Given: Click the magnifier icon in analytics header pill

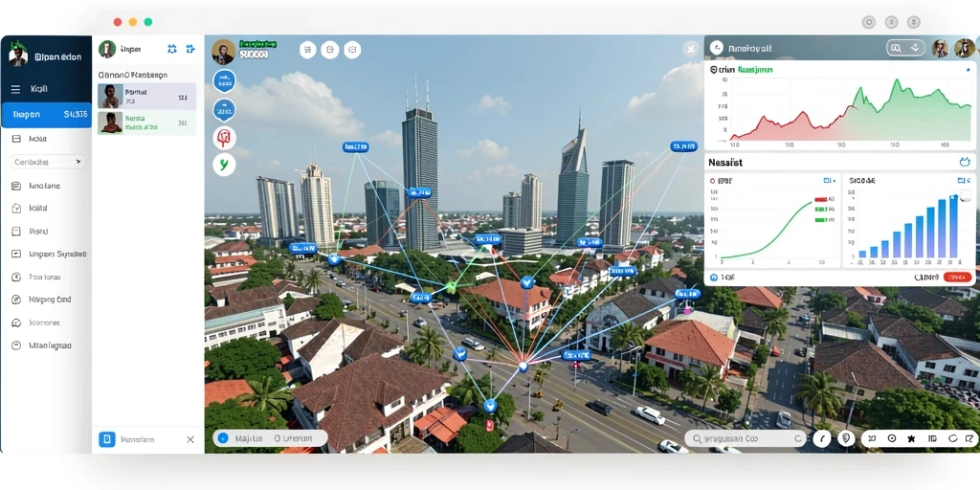Looking at the screenshot, I should click(896, 48).
